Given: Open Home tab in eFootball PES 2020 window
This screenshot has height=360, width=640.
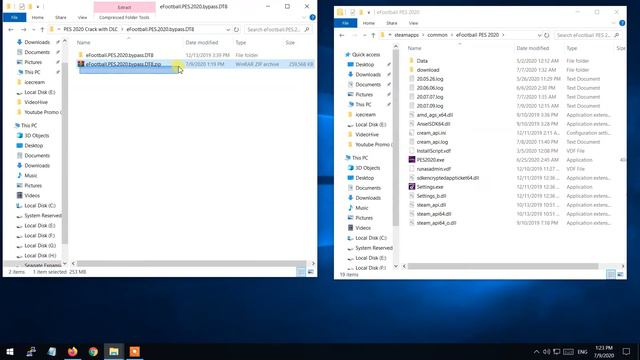Looking at the screenshot, I should 369,23.
